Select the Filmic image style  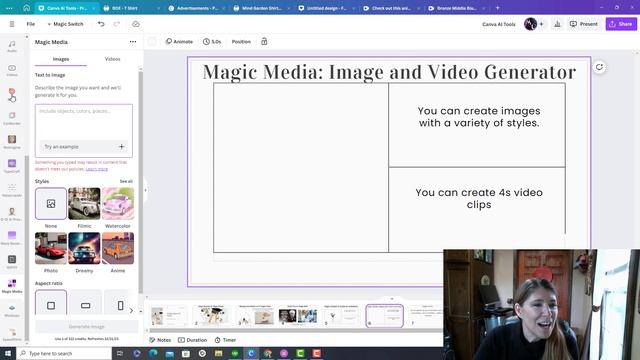[84, 204]
